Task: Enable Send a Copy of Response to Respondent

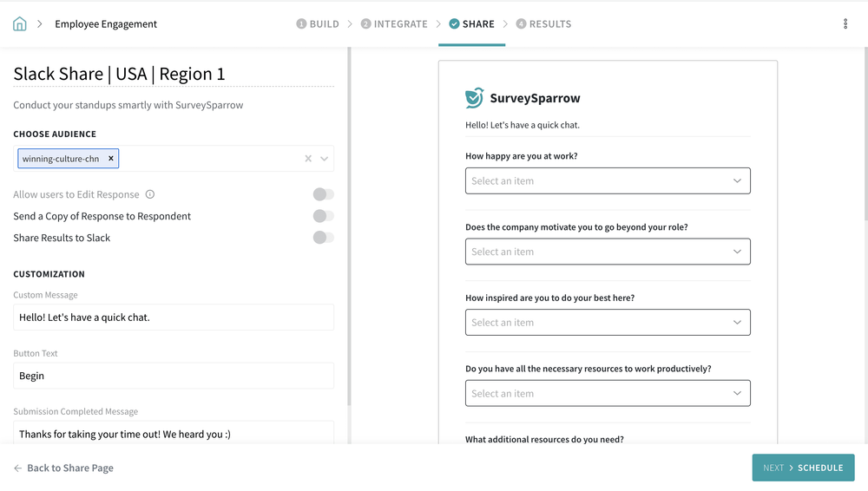Action: coord(323,216)
